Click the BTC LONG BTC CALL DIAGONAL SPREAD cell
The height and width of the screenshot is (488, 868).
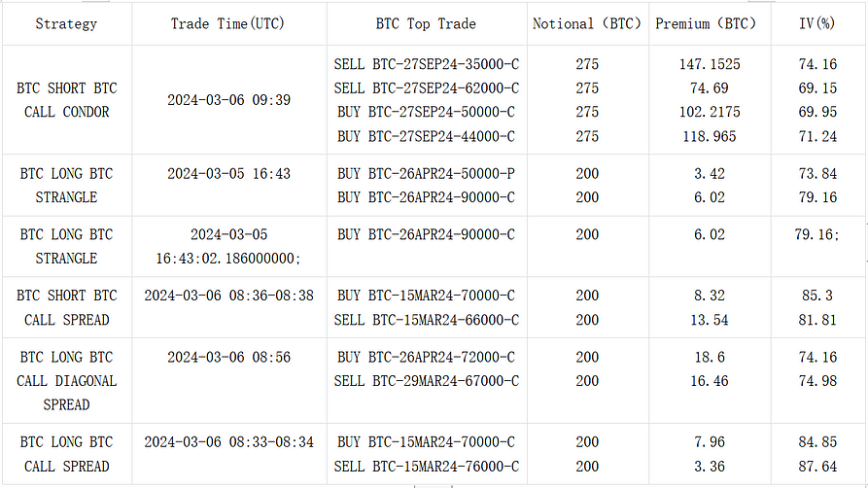[66, 381]
